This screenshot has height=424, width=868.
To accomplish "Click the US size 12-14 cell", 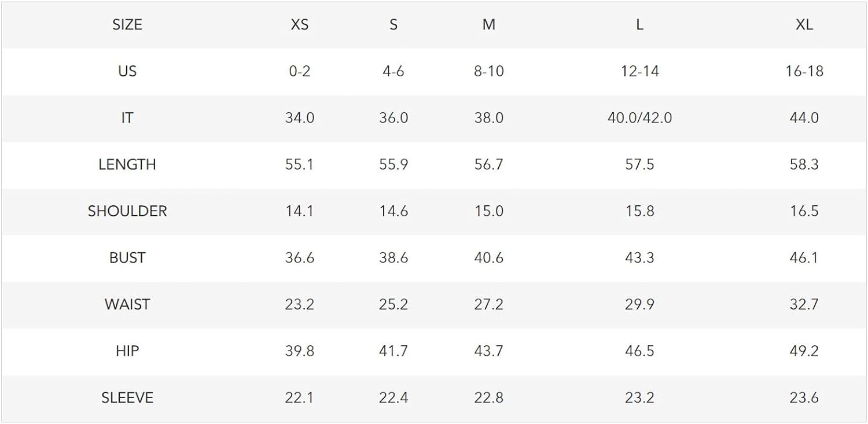I will 639,71.
